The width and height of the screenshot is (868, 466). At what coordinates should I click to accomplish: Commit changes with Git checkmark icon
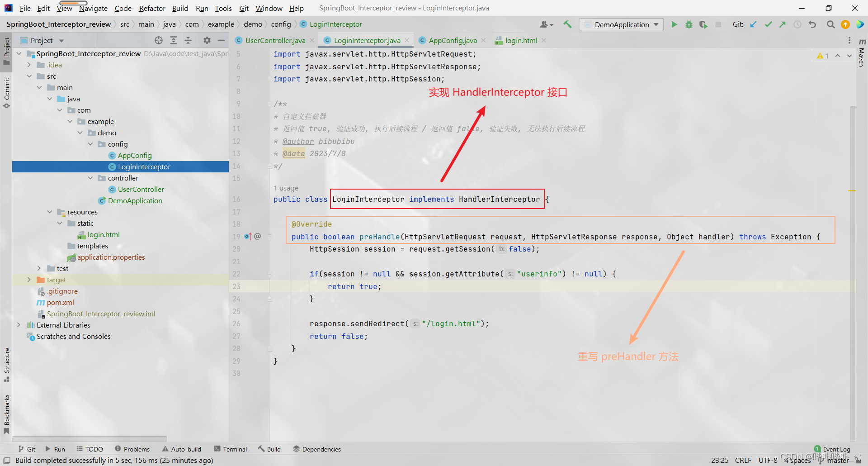pyautogui.click(x=768, y=24)
